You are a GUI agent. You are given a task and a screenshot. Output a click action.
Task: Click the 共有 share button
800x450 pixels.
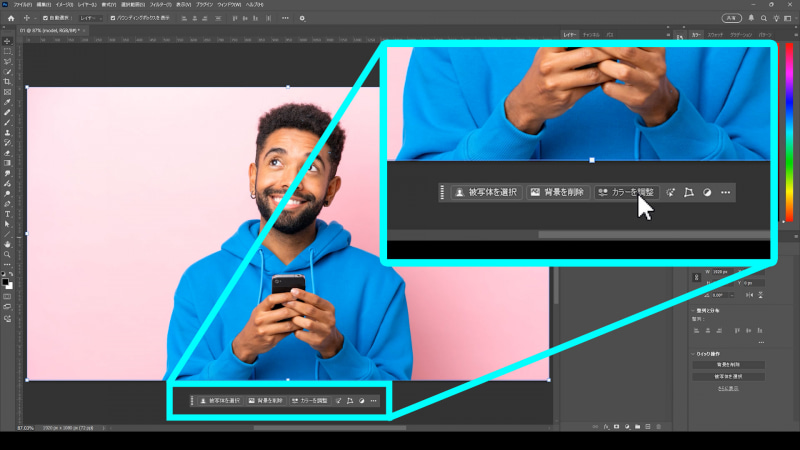pyautogui.click(x=731, y=18)
